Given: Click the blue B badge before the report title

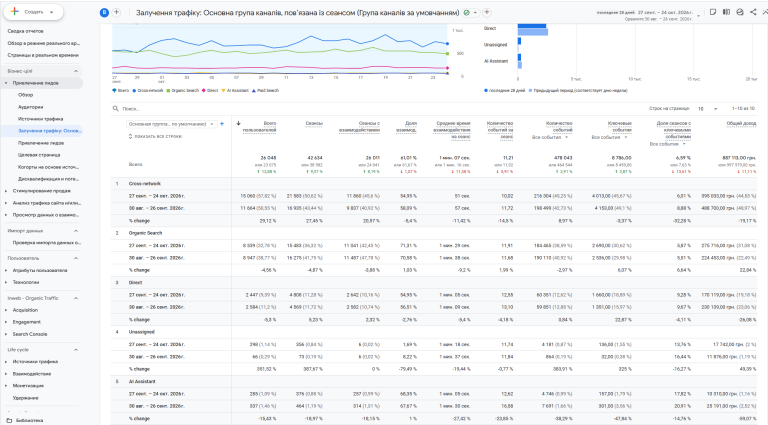Looking at the screenshot, I should [x=104, y=13].
